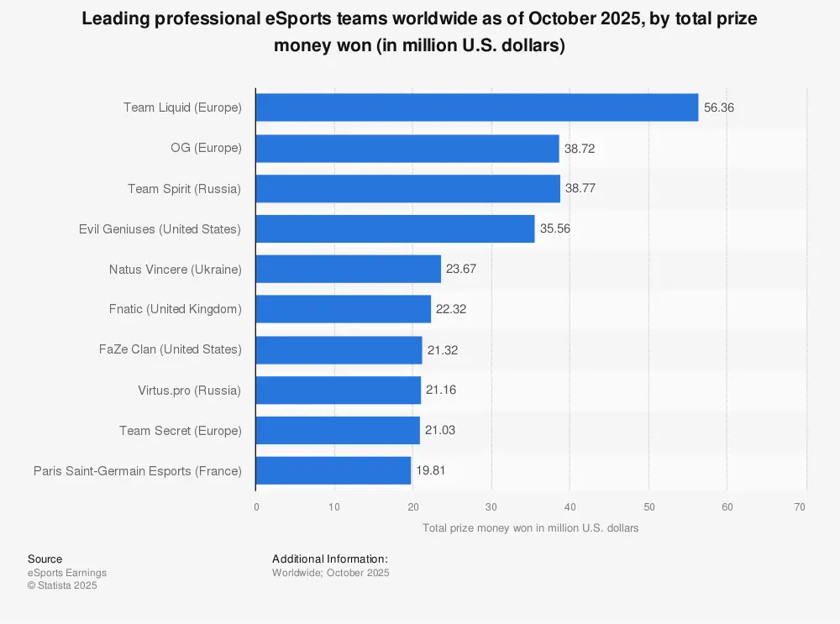Screen dimensions: 840x624
Task: Click the eSports Earnings source text
Action: [x=67, y=573]
